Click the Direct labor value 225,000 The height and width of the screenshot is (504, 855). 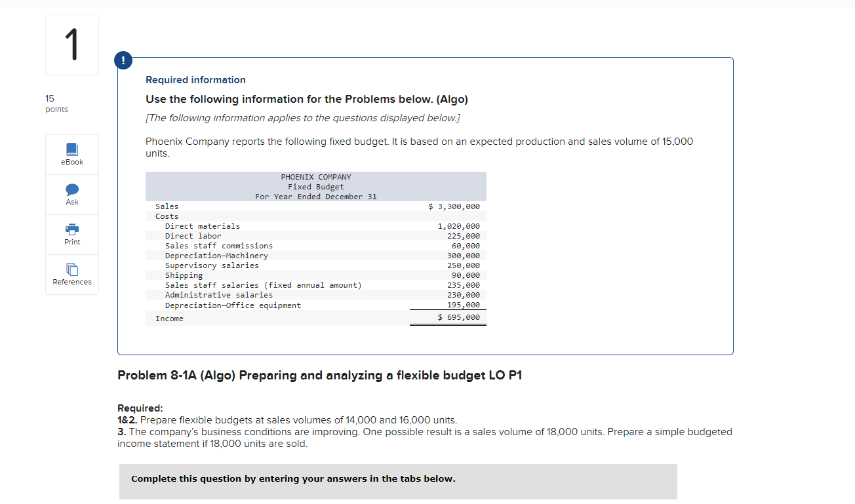click(463, 236)
